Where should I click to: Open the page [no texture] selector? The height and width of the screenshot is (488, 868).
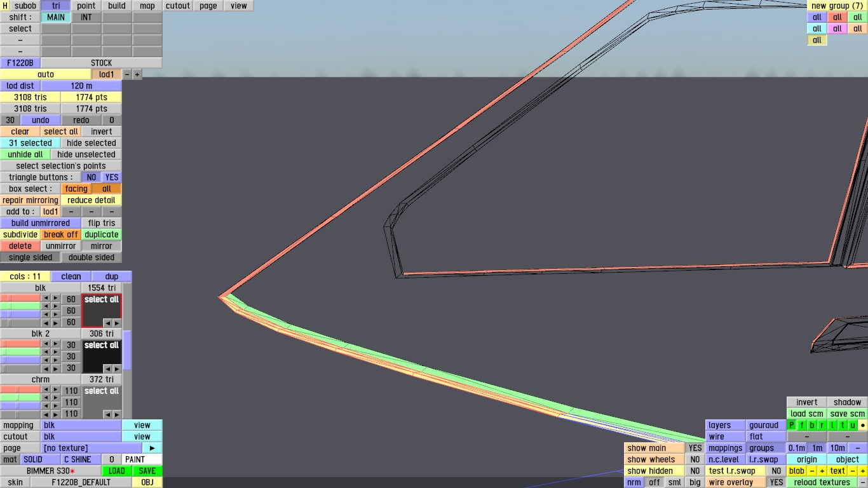(92, 448)
